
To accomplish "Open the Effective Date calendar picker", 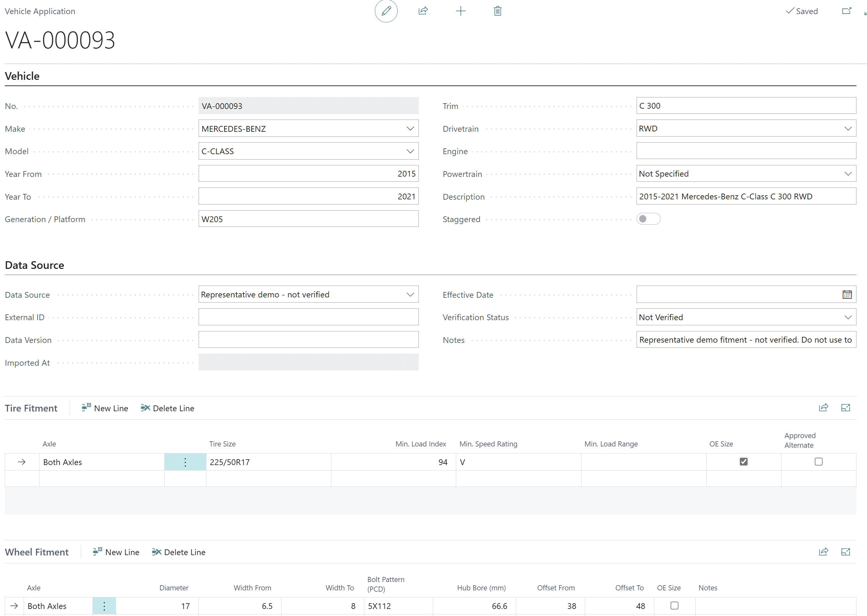I will point(847,294).
